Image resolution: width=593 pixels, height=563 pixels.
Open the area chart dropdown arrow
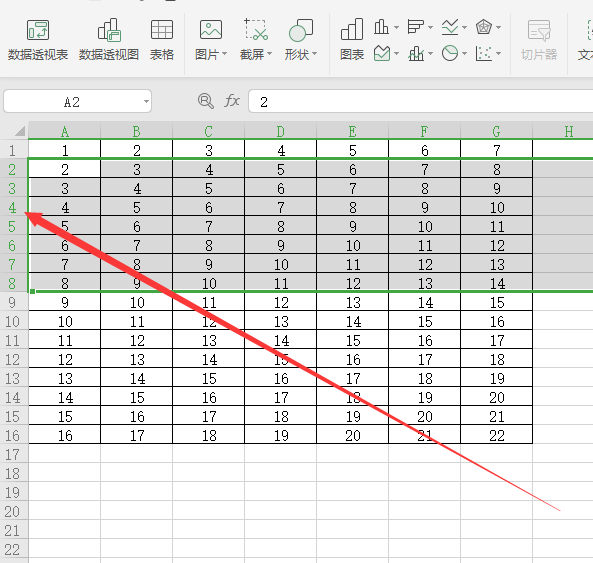(396, 54)
